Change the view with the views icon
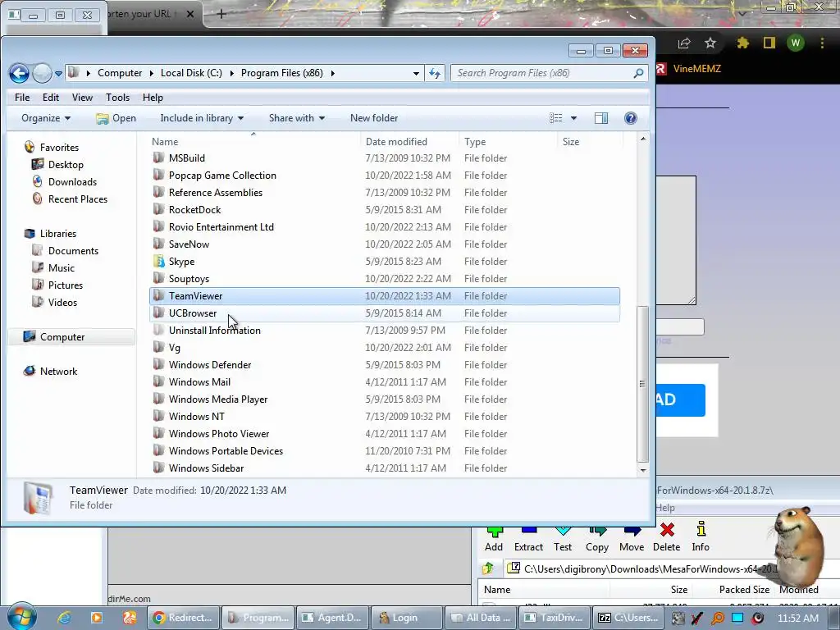The width and height of the screenshot is (840, 630). coord(555,118)
